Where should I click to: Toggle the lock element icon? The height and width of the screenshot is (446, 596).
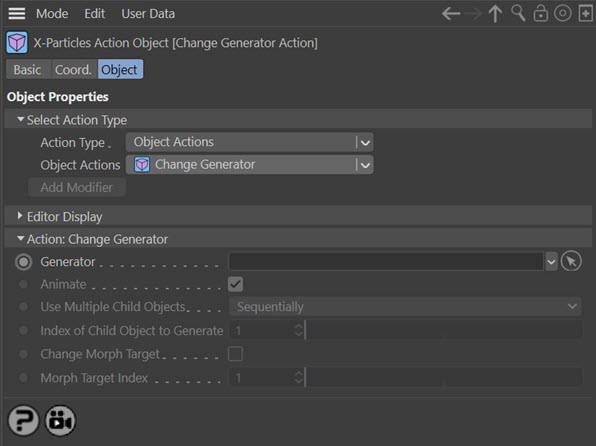coord(540,14)
